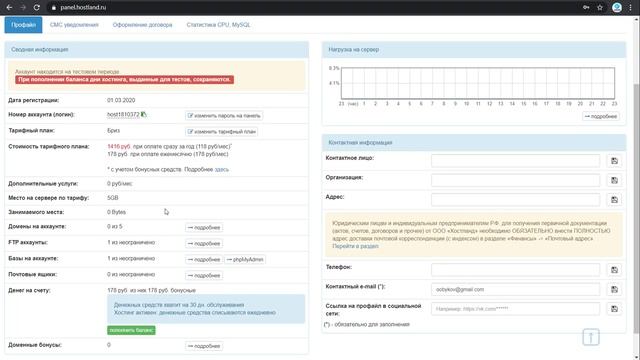Save the Контактное лицо field
The width and height of the screenshot is (640, 360).
click(614, 161)
